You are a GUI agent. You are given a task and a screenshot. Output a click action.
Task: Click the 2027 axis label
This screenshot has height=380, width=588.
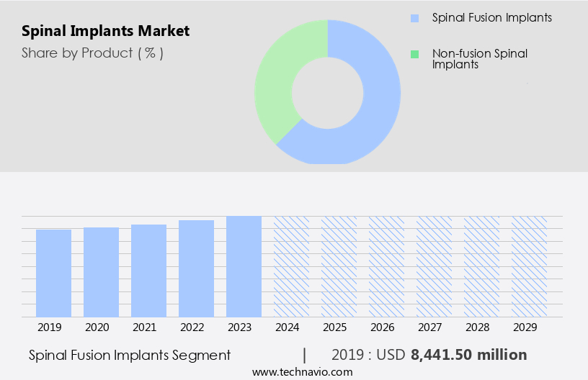[x=430, y=327]
